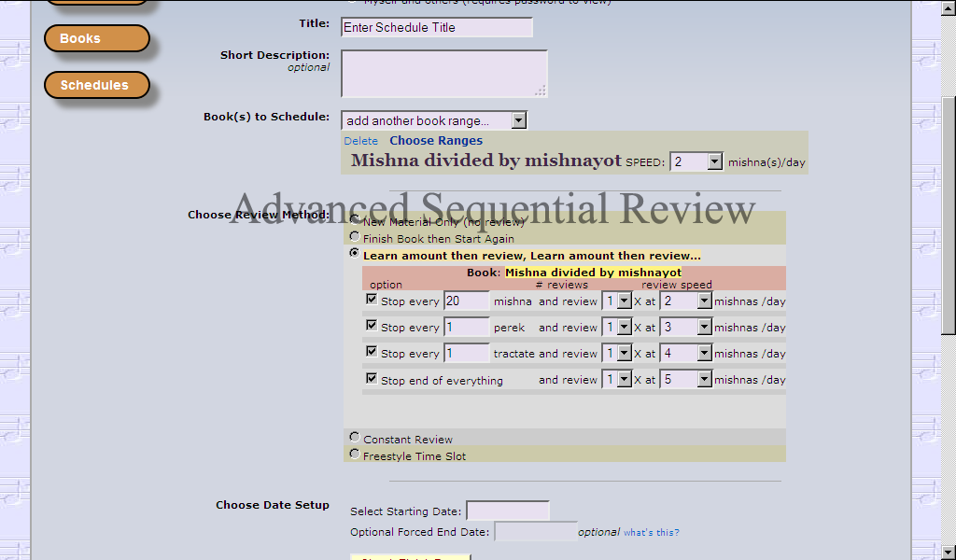Open the number of reviews dropdown for tractate

tap(617, 354)
